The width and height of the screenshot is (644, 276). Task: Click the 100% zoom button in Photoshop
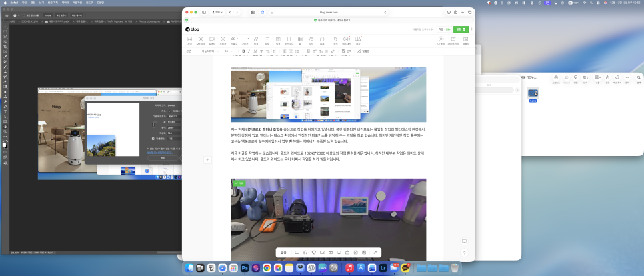[x=47, y=15]
